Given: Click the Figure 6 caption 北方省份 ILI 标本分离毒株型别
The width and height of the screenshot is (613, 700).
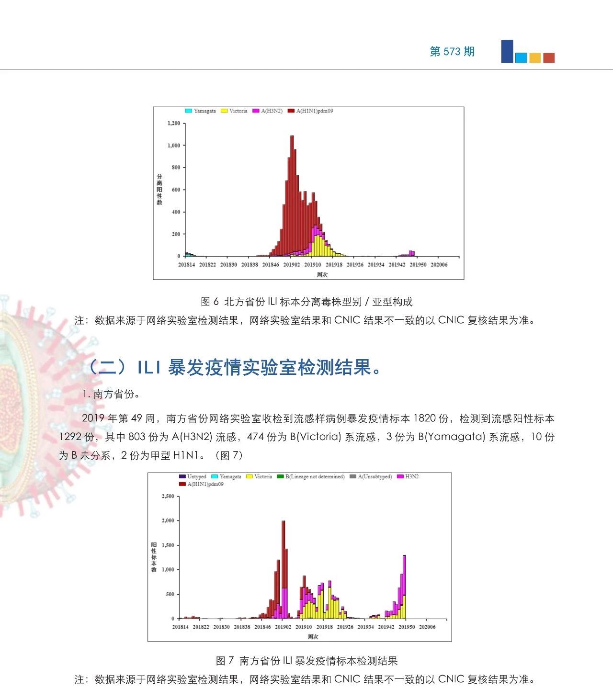Looking at the screenshot, I should click(x=306, y=302).
